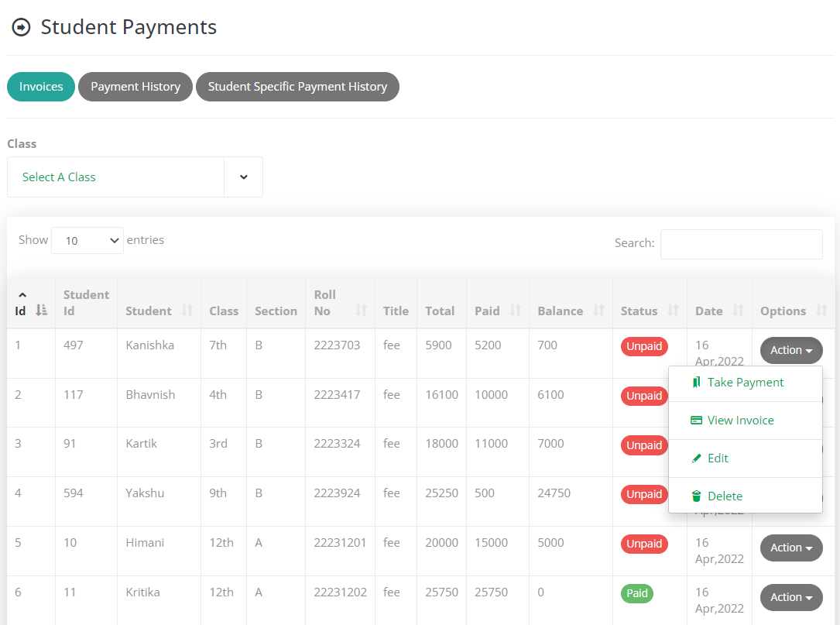
Task: Select Take Payment from the action menu
Action: coord(743,382)
